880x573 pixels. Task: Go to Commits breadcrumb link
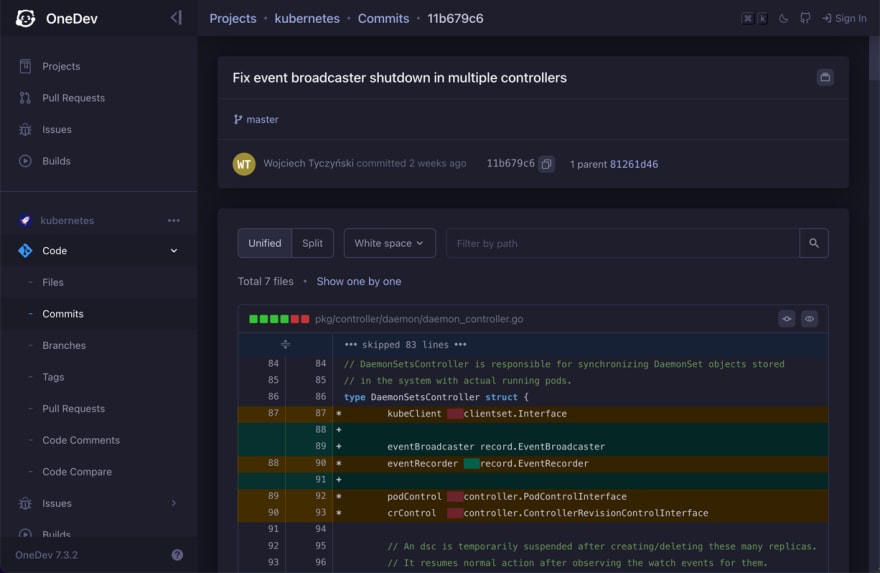tap(383, 19)
